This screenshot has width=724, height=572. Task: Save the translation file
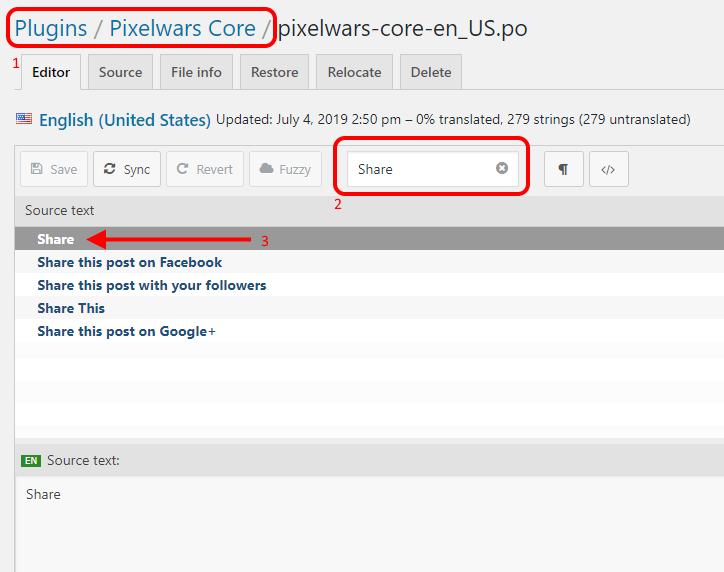[54, 169]
